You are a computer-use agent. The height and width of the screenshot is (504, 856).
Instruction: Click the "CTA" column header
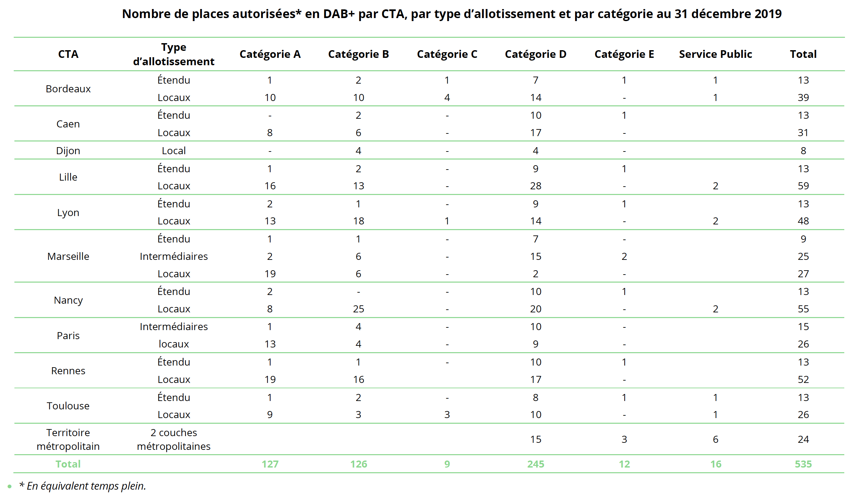68,54
